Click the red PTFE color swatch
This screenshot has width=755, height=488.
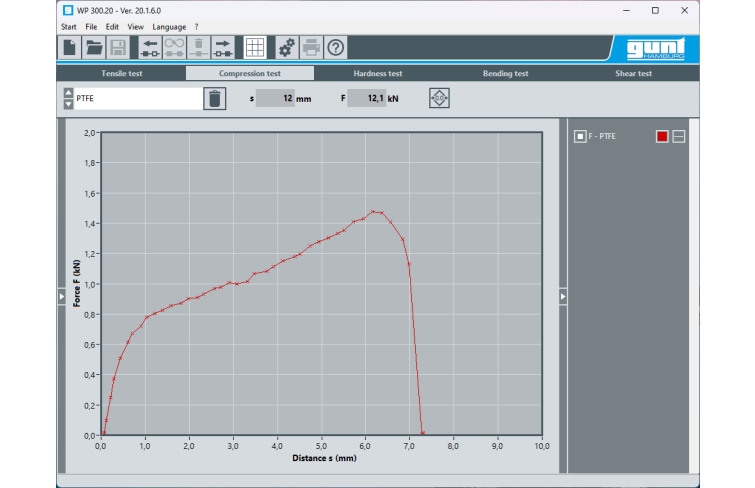click(x=662, y=136)
